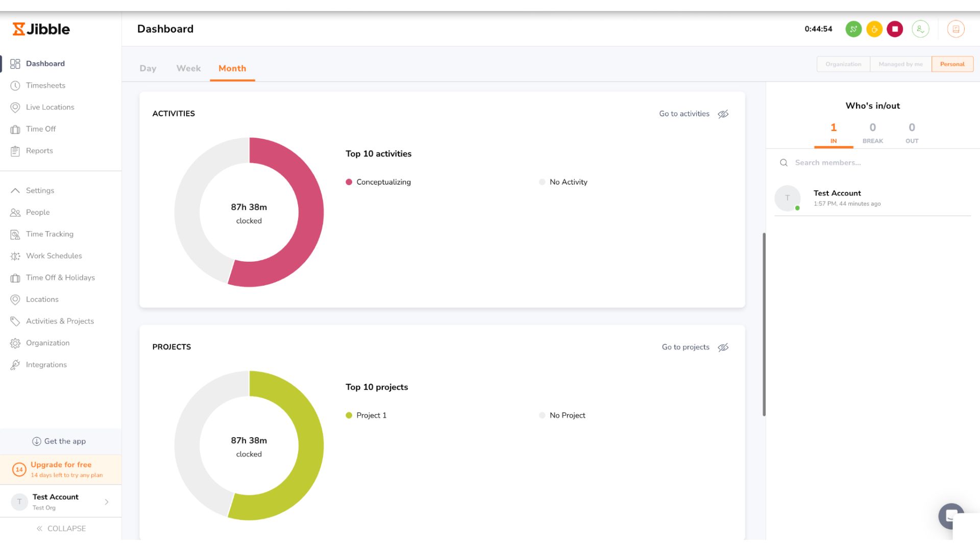
Task: Click the green switch activity icon
Action: click(x=853, y=29)
